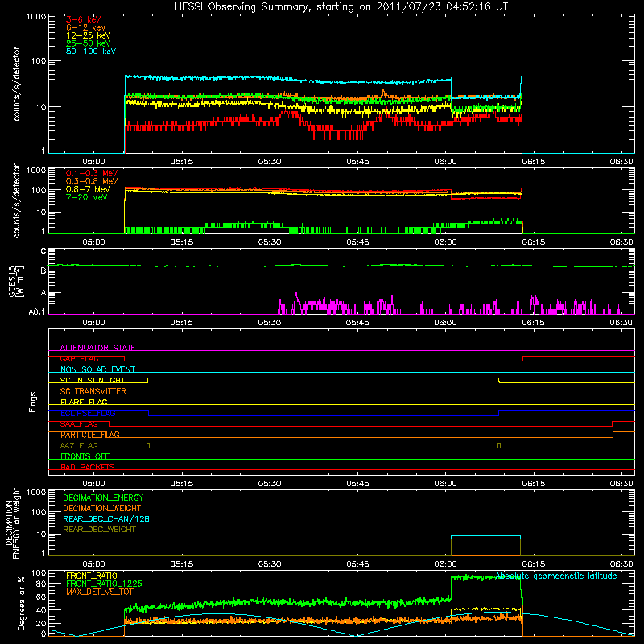Image resolution: width=644 pixels, height=644 pixels.
Task: Select the 0.1-0.3 MeV legend label
Action: [92, 173]
